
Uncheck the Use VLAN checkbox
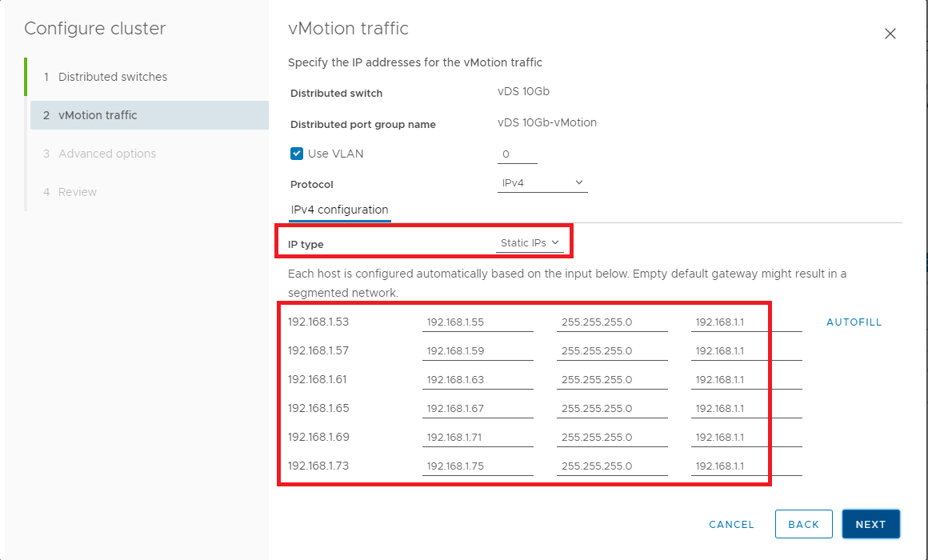[297, 154]
